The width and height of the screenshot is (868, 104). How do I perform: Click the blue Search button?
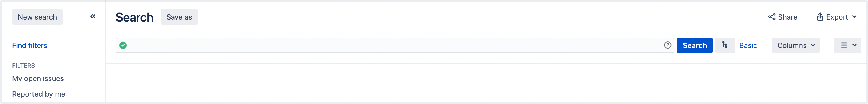click(695, 45)
